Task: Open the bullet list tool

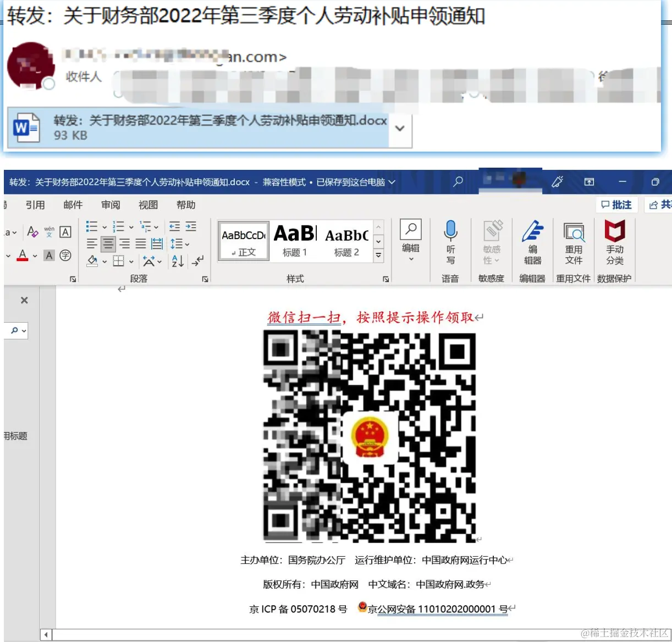Action: tap(92, 226)
